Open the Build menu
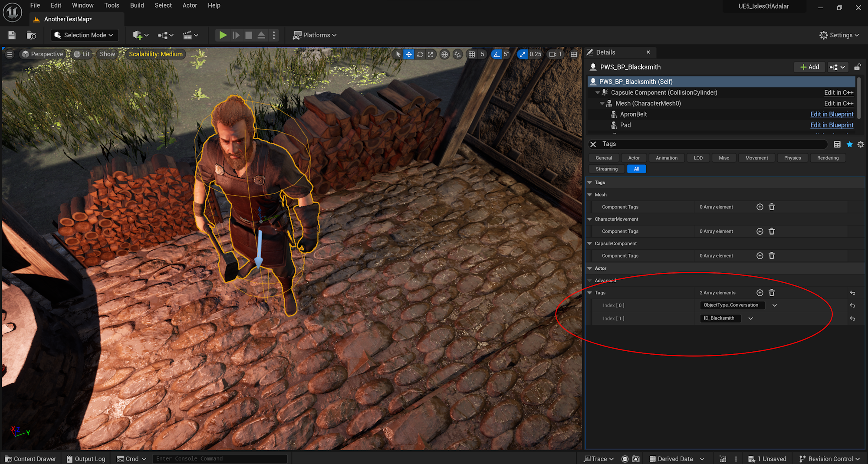 (137, 6)
